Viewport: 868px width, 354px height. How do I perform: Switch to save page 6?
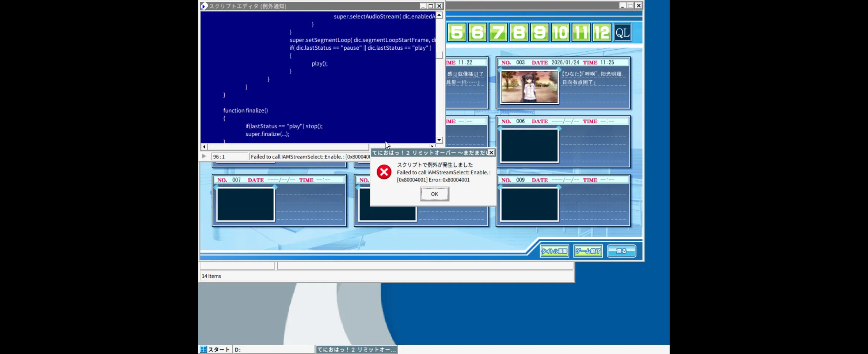pos(477,33)
